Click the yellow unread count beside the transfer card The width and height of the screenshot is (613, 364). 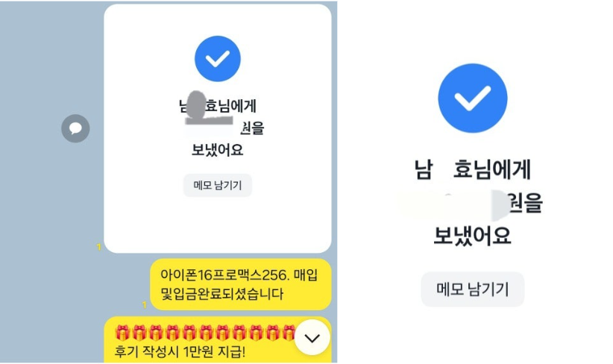coord(98,247)
